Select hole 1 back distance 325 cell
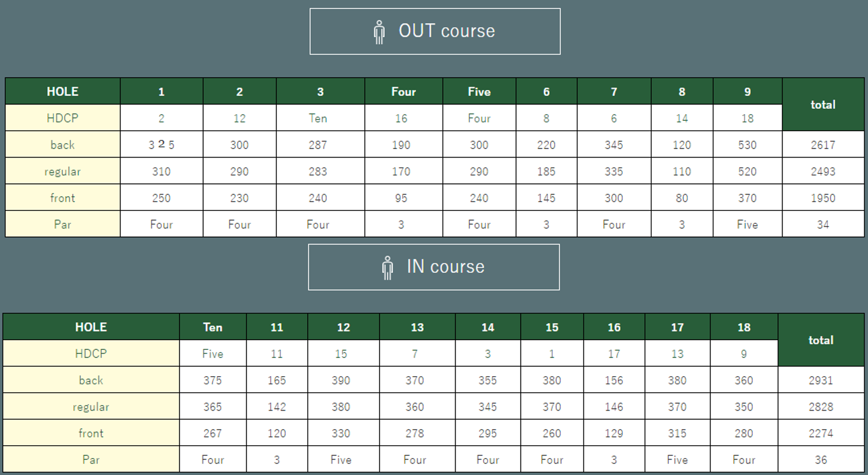This screenshot has height=475, width=868. (162, 145)
